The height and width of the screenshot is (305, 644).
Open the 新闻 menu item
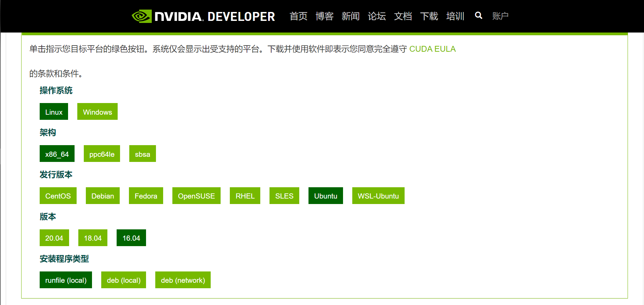click(x=351, y=16)
